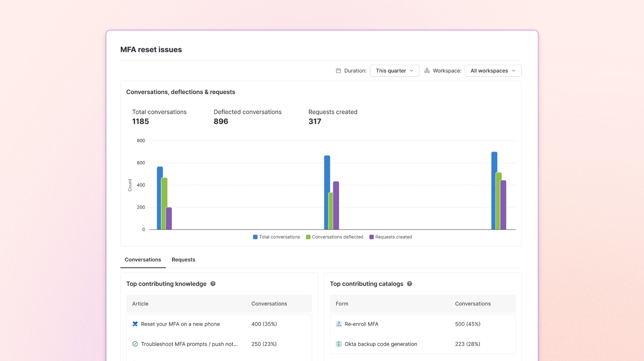Click the green check icon for Troubleshoot MFA article
Screen dimensions: 644x361
pyautogui.click(x=135, y=344)
